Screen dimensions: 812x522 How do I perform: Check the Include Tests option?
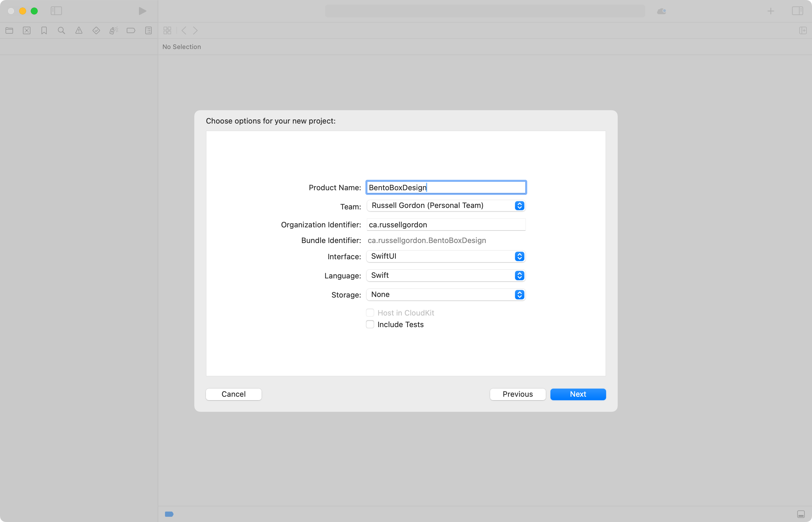(370, 325)
